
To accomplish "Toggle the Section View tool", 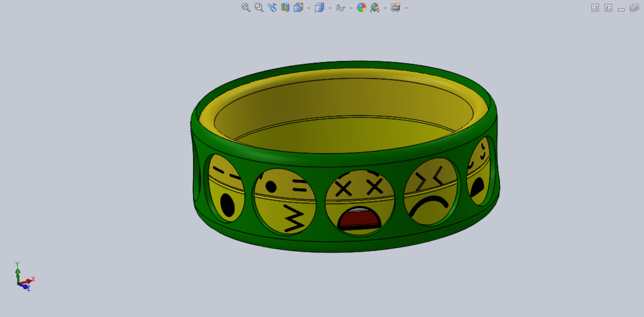I will point(285,8).
